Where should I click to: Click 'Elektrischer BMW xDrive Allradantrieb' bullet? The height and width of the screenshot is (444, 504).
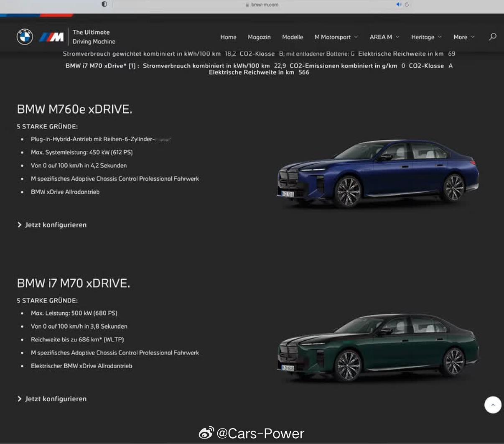tap(81, 366)
